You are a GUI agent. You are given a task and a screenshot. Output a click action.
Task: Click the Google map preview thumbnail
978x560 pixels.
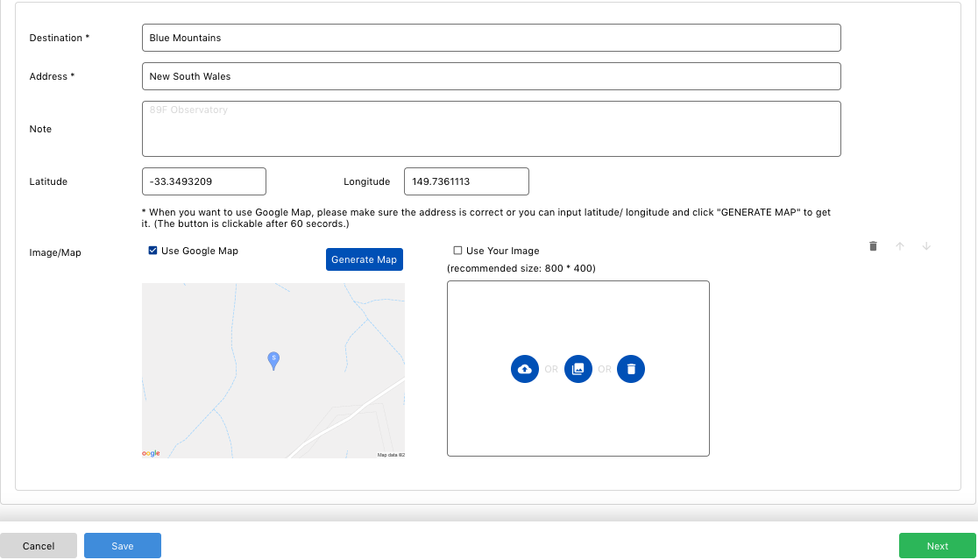point(273,371)
